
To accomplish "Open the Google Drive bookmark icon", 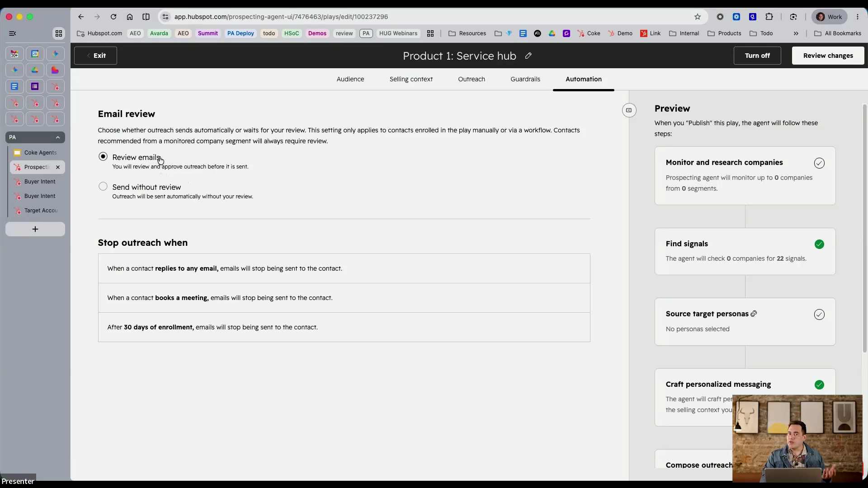I will click(552, 33).
